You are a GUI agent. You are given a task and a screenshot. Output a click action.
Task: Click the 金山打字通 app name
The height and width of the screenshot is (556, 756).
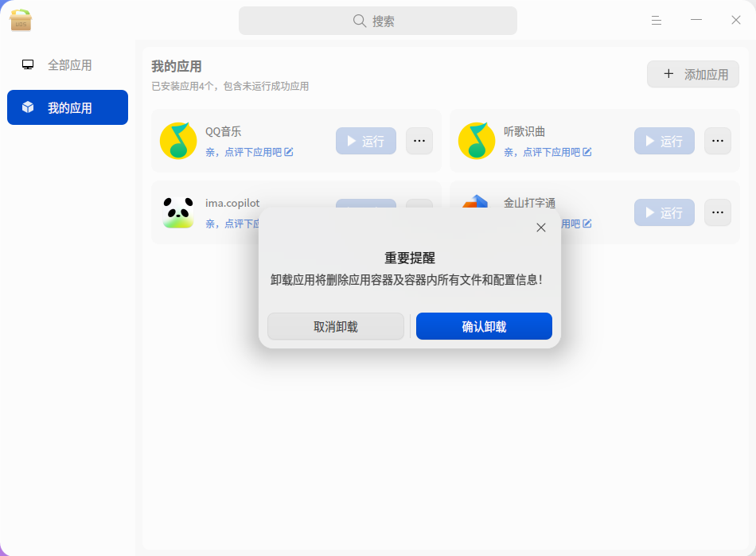[x=529, y=203]
